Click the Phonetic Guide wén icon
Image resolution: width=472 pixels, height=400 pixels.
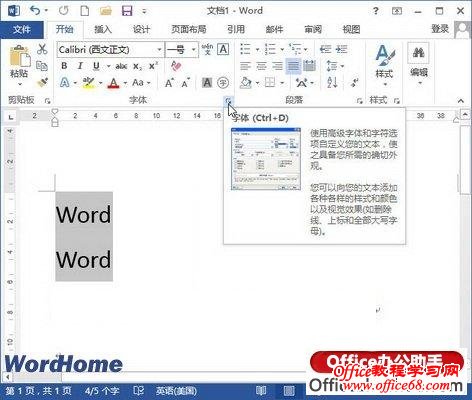tap(207, 49)
